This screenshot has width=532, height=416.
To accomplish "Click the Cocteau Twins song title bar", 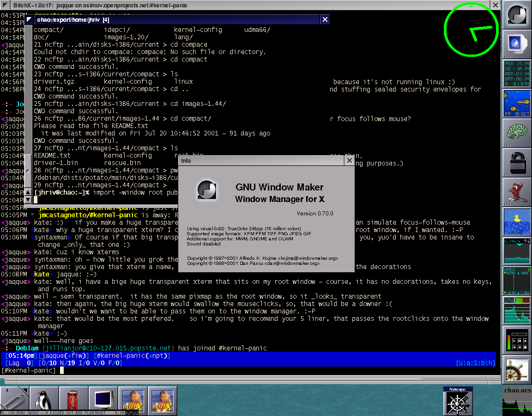I will pos(63,413).
